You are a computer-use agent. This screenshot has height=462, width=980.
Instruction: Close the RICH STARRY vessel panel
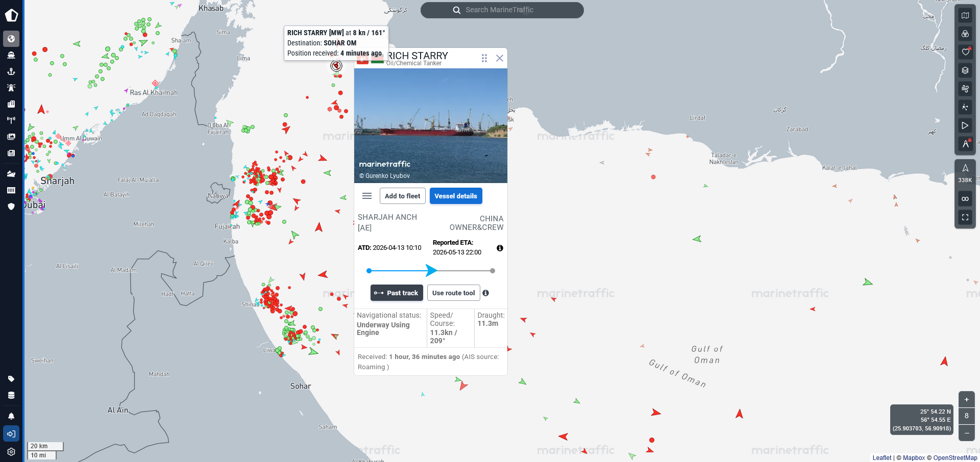click(500, 58)
